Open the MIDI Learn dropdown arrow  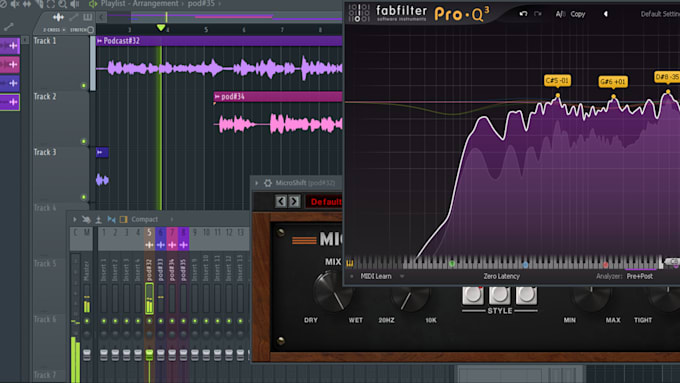(x=402, y=276)
